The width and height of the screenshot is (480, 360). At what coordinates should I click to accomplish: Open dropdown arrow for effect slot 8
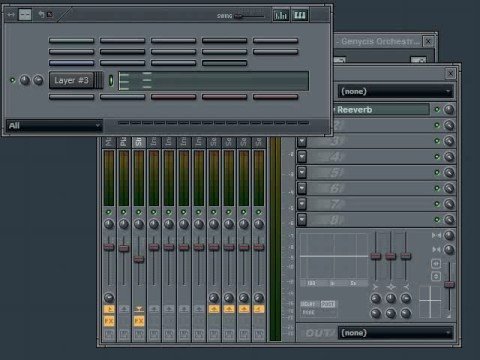coord(302,220)
